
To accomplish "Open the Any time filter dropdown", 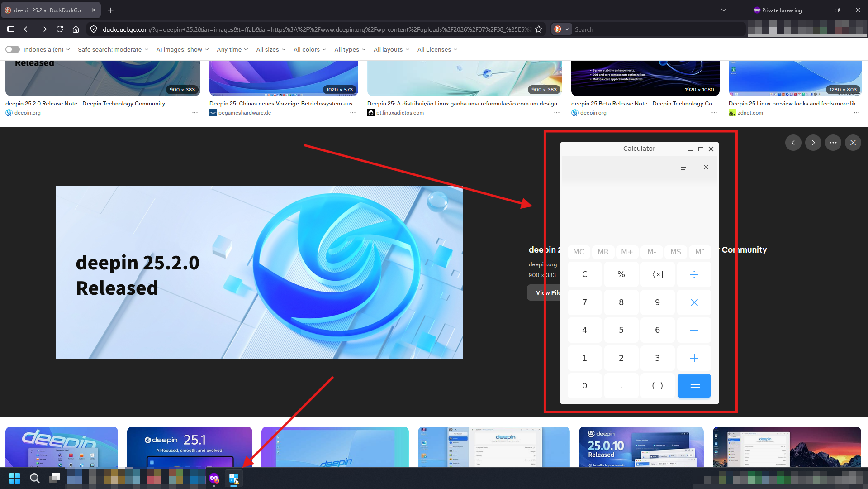I will (232, 49).
